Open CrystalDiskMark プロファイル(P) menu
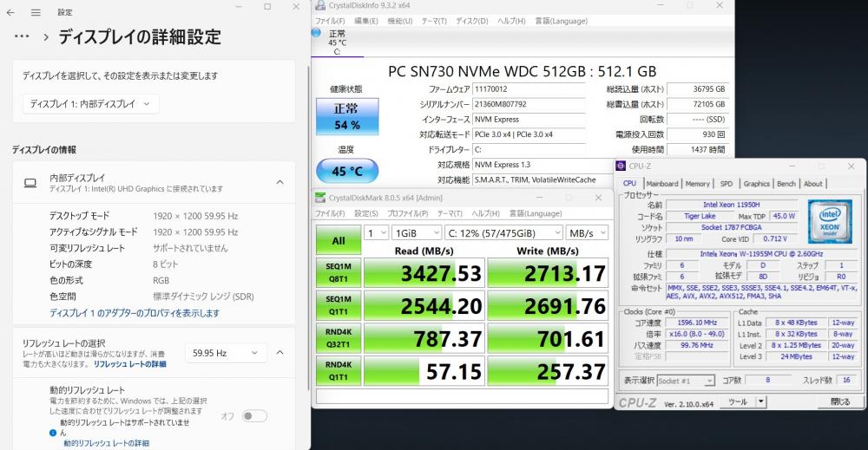 pos(407,213)
